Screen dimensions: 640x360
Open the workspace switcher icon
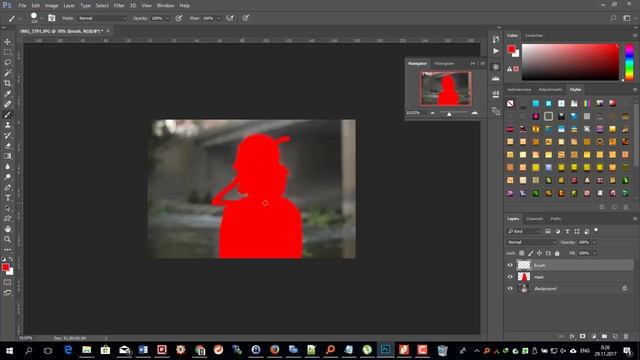627,18
